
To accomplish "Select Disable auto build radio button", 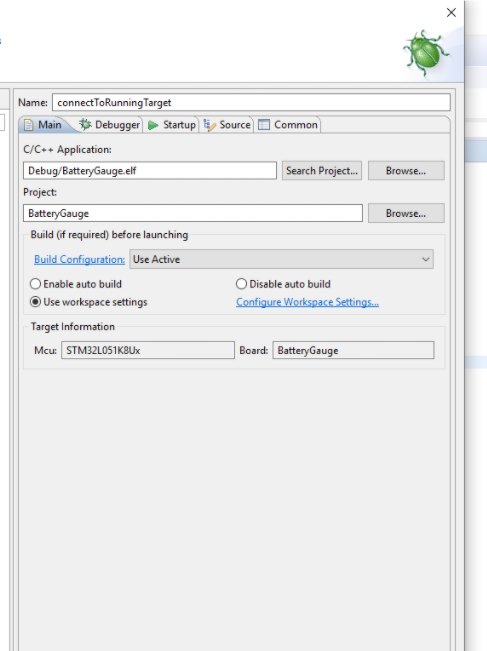I will (x=241, y=284).
